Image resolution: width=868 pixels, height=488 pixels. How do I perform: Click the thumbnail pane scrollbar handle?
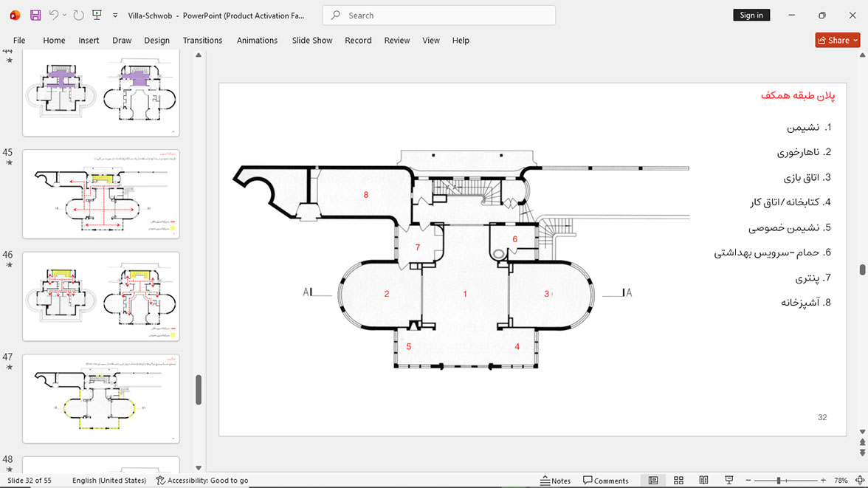pos(198,390)
